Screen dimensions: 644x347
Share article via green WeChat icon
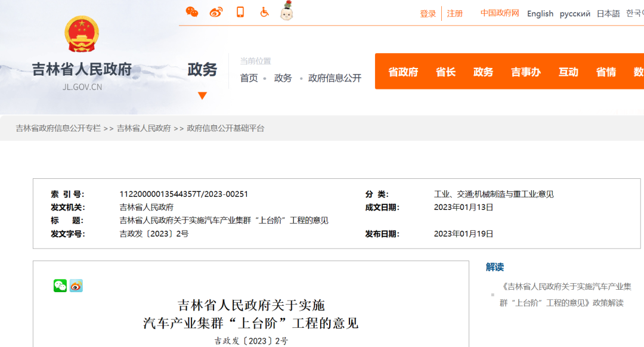pyautogui.click(x=60, y=286)
